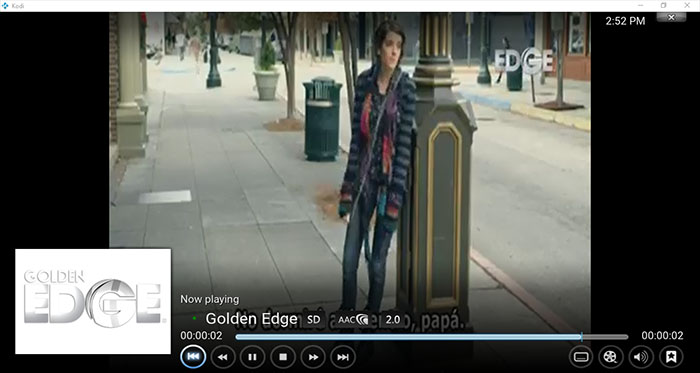Click the Kodi logo in title bar
Screen dimensions: 700x373
tap(5, 5)
